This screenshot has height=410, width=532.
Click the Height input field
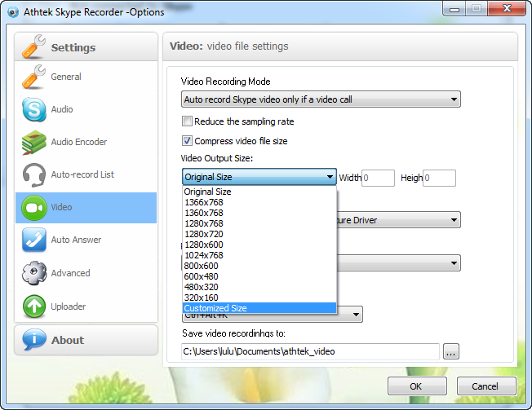pyautogui.click(x=439, y=178)
